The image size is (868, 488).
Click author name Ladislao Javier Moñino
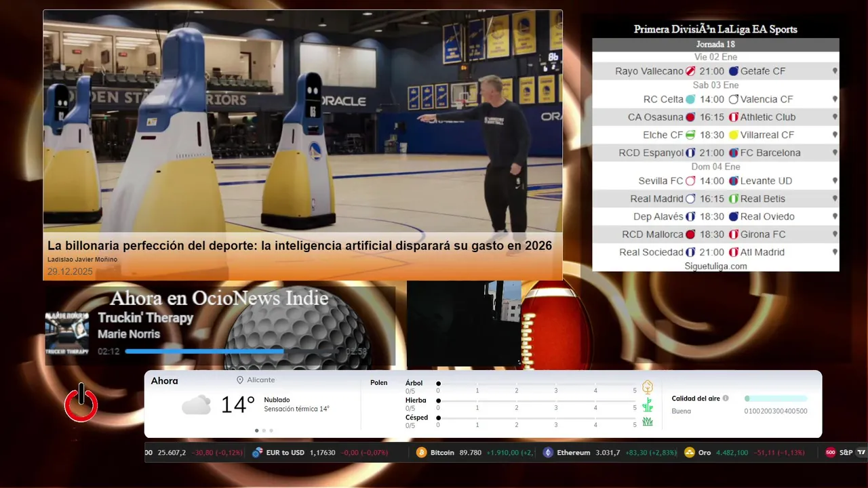[82, 260]
